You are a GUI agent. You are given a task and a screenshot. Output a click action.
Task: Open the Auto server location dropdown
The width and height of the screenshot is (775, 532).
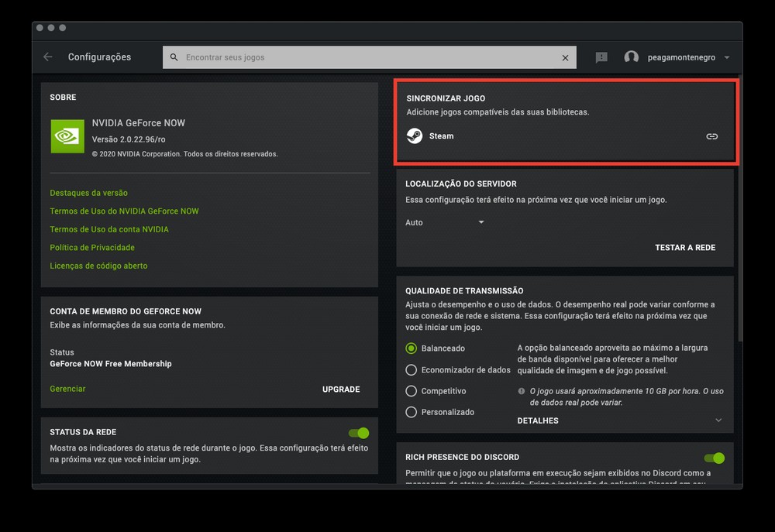(444, 222)
